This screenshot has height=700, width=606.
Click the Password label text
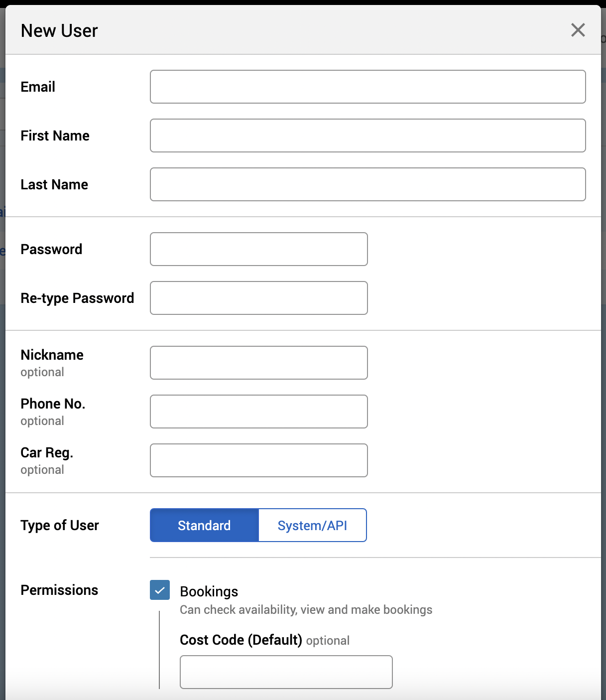51,249
